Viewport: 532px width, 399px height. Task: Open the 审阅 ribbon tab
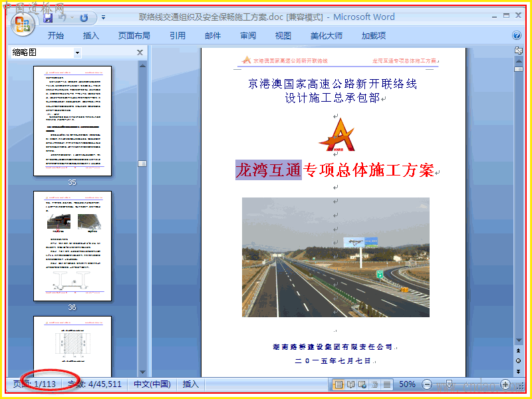[x=248, y=36]
